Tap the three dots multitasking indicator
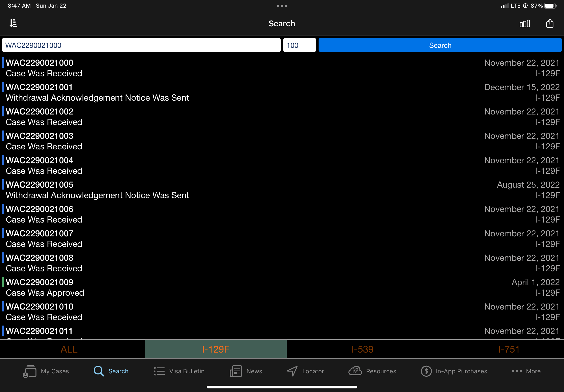Screen dimensions: 564x392 pos(282,6)
